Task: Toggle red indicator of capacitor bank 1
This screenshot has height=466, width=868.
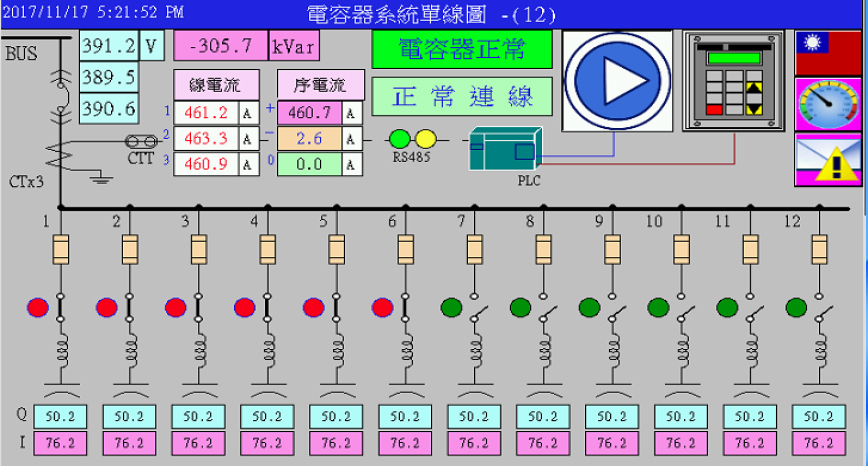Action: pos(39,306)
